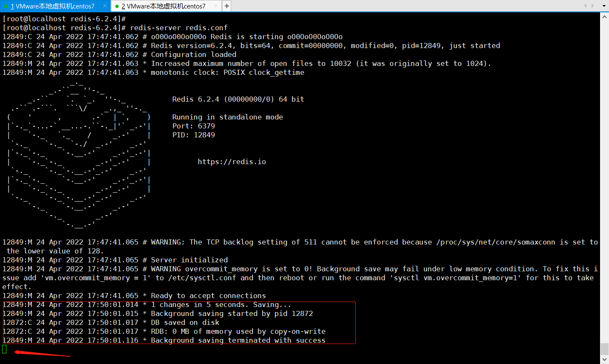Click 'Background saving terminated with success' line

[x=164, y=340]
